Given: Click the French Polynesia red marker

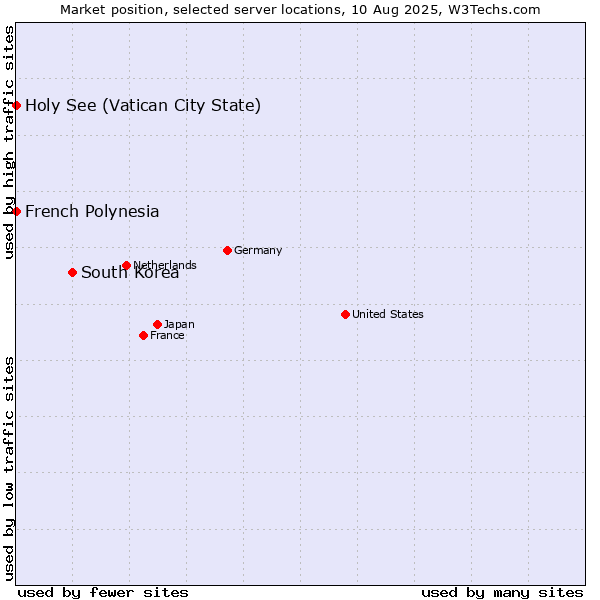Looking at the screenshot, I should (16, 211).
